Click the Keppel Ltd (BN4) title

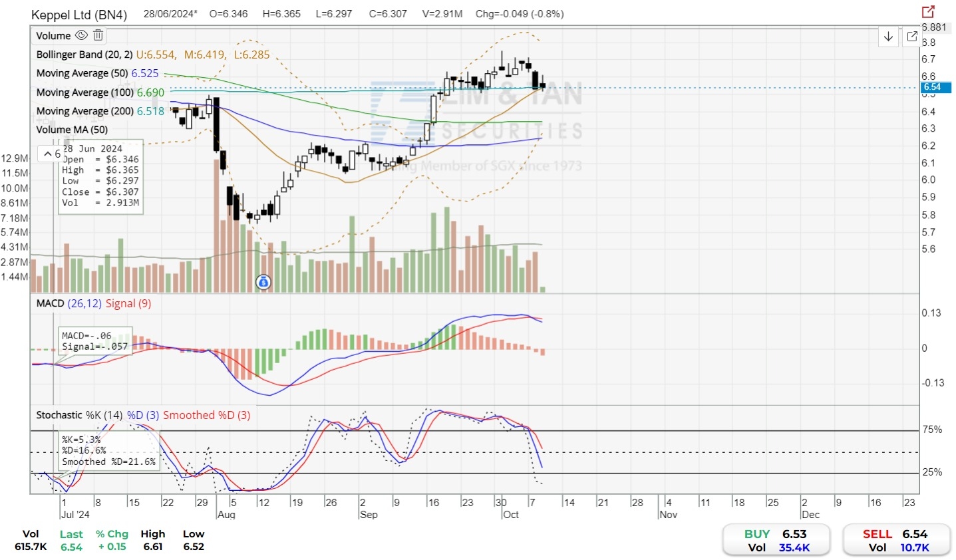click(79, 15)
